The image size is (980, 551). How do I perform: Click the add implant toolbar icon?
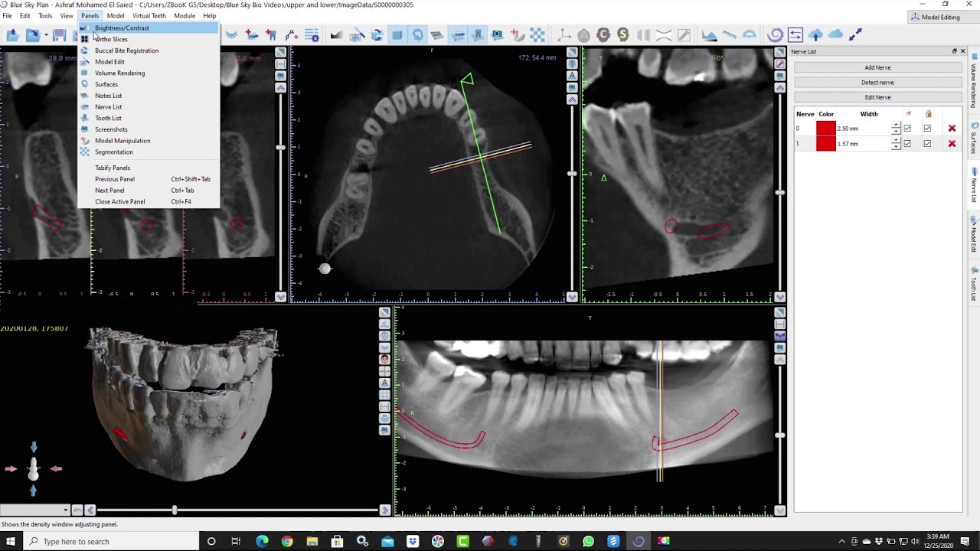[251, 34]
